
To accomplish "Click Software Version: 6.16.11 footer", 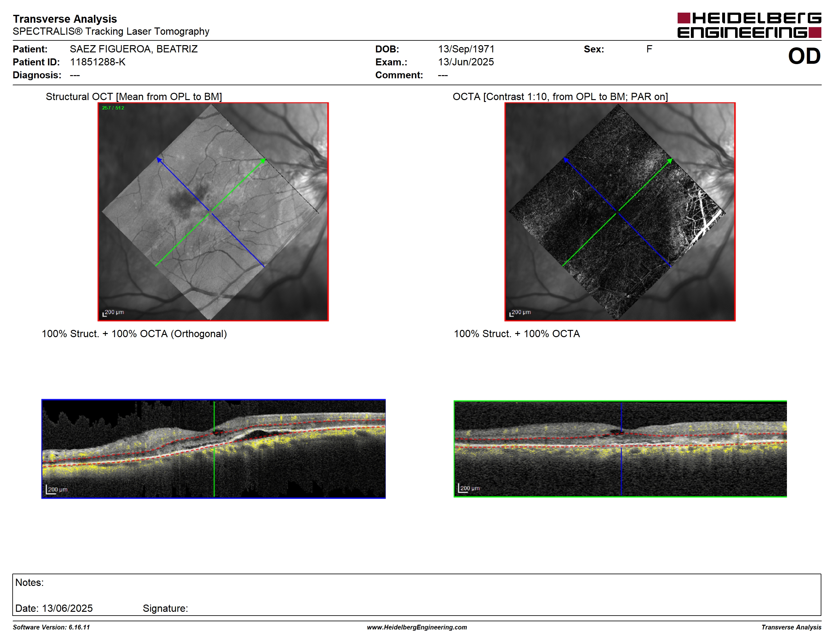I will (x=51, y=627).
